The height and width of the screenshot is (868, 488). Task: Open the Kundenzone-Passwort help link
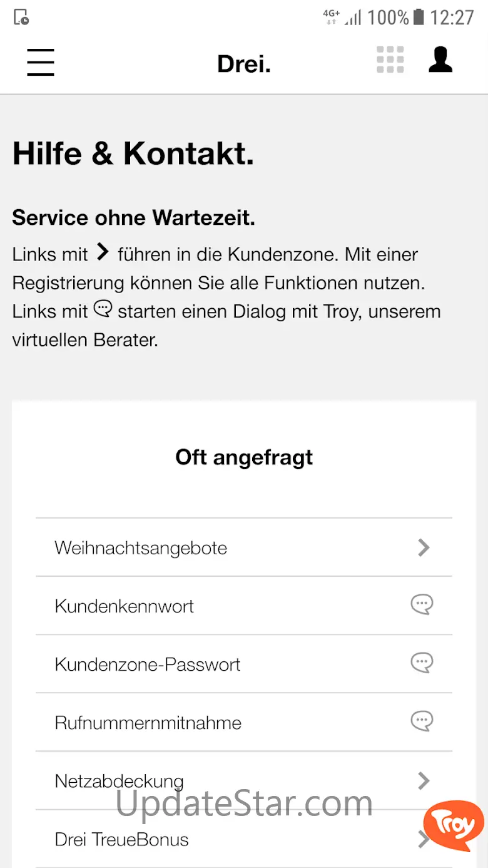pos(148,664)
